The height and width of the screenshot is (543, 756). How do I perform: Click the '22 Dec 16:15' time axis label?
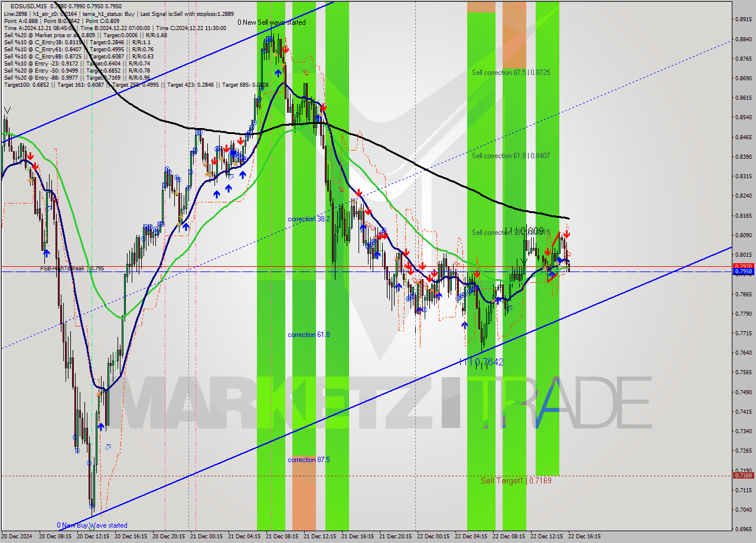pyautogui.click(x=585, y=537)
